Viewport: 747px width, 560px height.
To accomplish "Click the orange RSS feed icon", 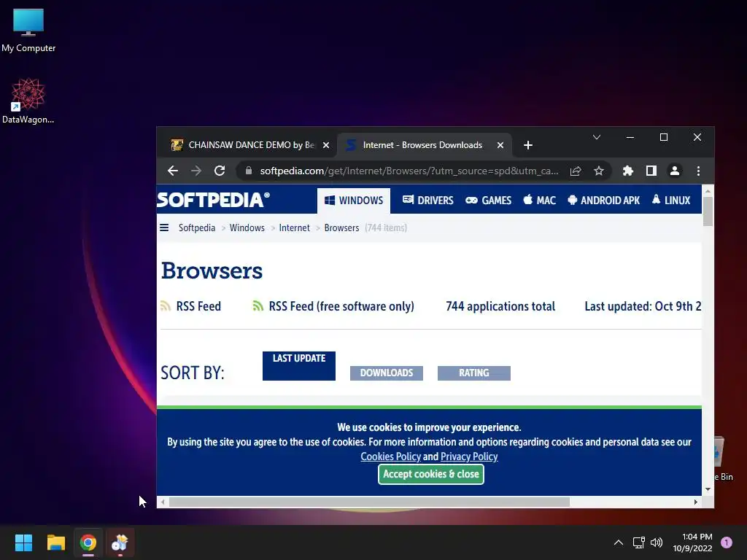I will click(166, 306).
